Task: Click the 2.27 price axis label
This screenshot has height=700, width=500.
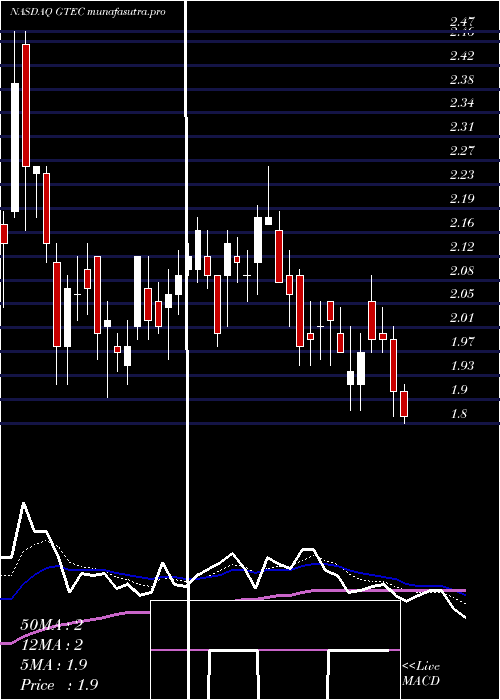Action: pos(462,150)
